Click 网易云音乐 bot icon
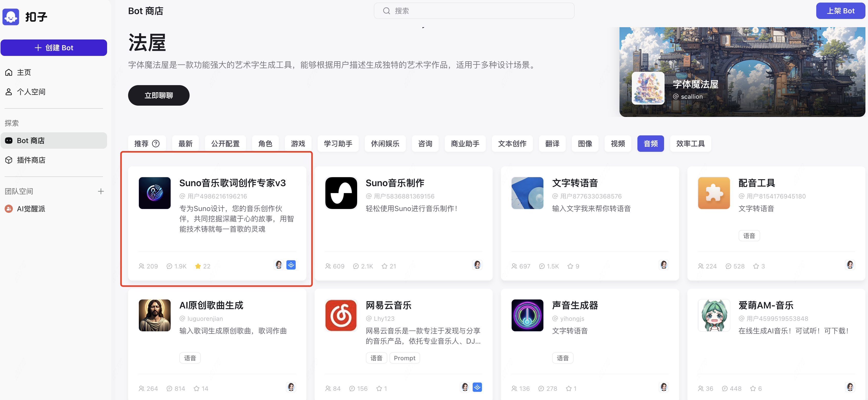The width and height of the screenshot is (868, 400). [341, 315]
